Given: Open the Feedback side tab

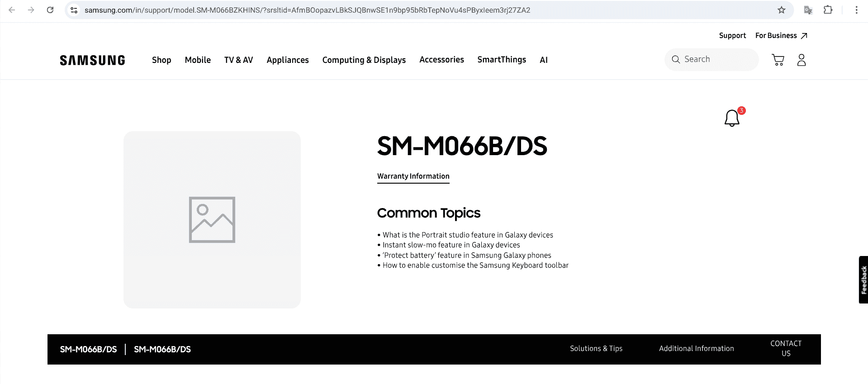Looking at the screenshot, I should pyautogui.click(x=863, y=280).
